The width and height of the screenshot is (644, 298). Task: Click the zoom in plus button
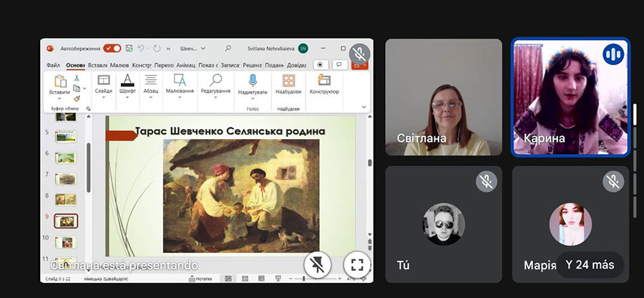click(x=340, y=279)
